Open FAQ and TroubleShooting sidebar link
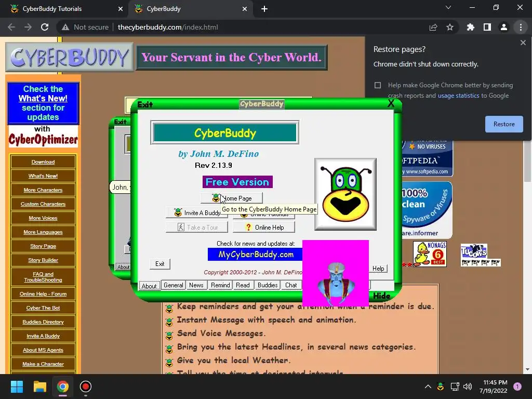The height and width of the screenshot is (399, 532). click(43, 277)
